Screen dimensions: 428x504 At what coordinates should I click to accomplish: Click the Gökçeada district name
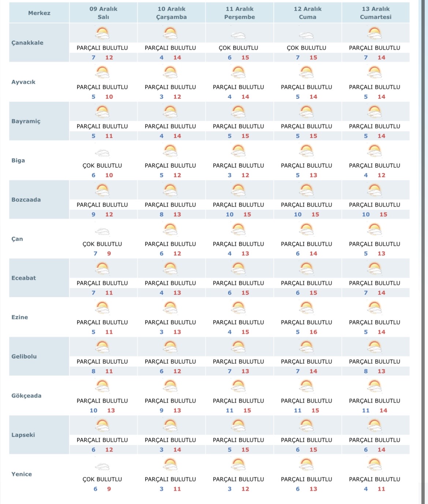tap(26, 396)
